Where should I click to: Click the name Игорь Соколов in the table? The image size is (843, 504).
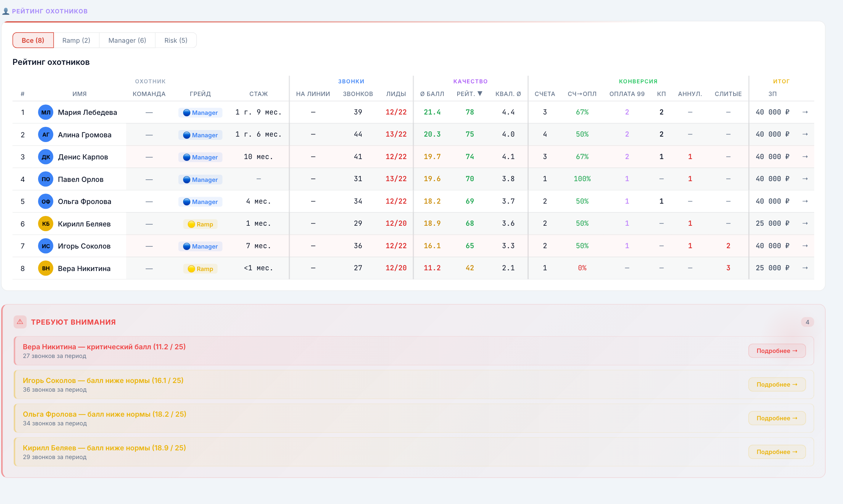coord(84,246)
